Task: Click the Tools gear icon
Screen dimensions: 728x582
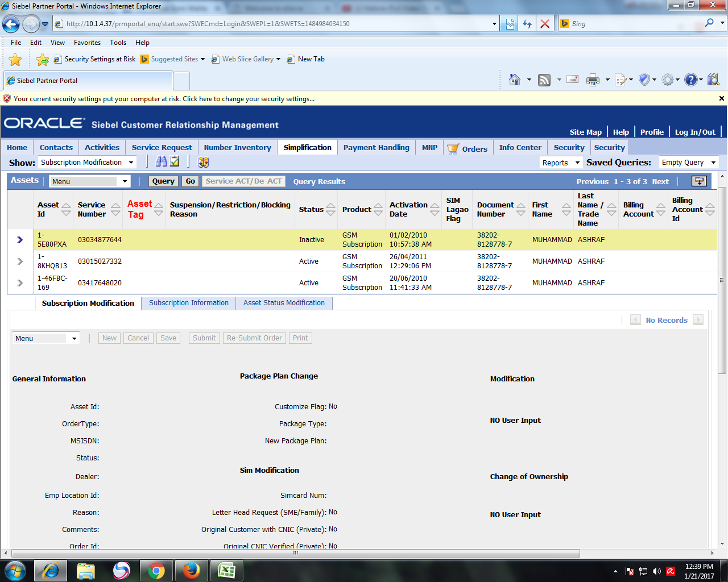Action: click(668, 80)
